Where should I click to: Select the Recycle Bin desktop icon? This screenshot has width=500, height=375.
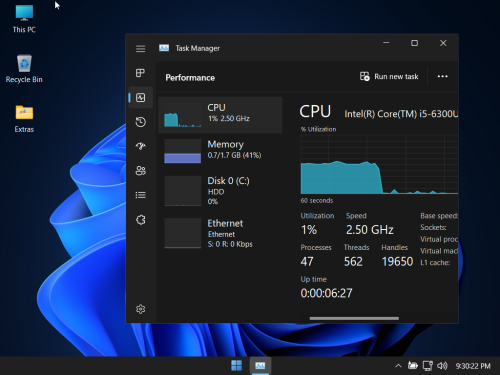click(24, 69)
